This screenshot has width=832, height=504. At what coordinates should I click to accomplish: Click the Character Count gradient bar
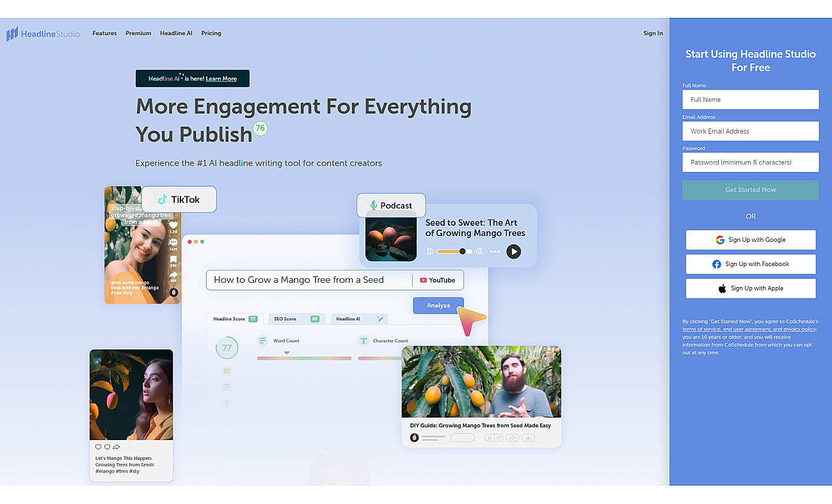point(380,358)
